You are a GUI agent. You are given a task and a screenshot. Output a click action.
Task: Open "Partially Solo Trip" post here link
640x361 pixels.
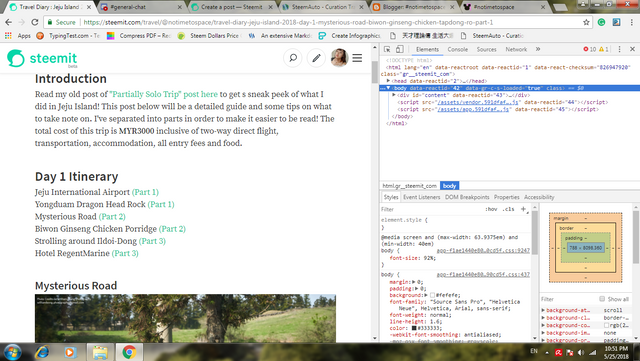(164, 94)
